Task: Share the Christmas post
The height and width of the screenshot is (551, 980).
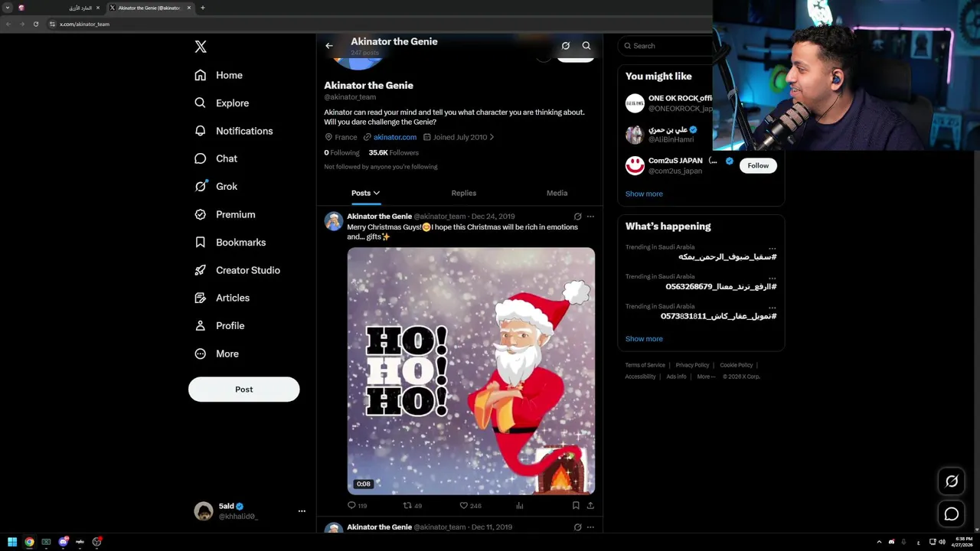Action: click(590, 506)
